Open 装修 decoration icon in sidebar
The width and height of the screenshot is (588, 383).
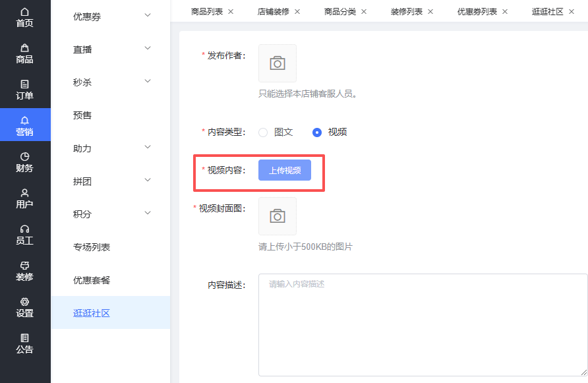coord(25,266)
